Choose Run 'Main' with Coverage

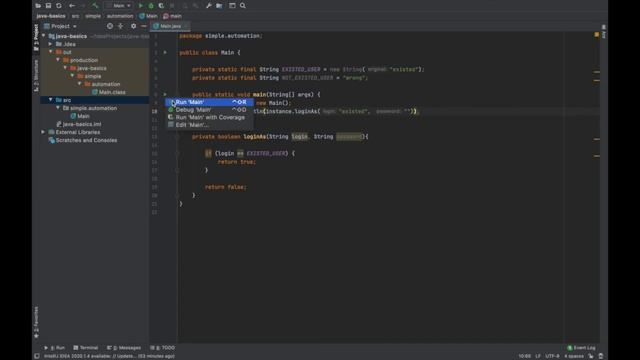coord(209,118)
